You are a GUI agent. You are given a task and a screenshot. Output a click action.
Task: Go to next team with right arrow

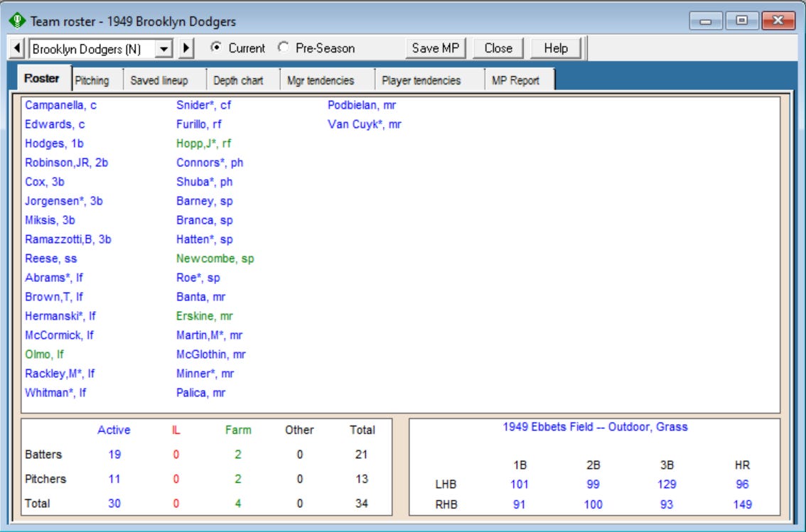(186, 48)
